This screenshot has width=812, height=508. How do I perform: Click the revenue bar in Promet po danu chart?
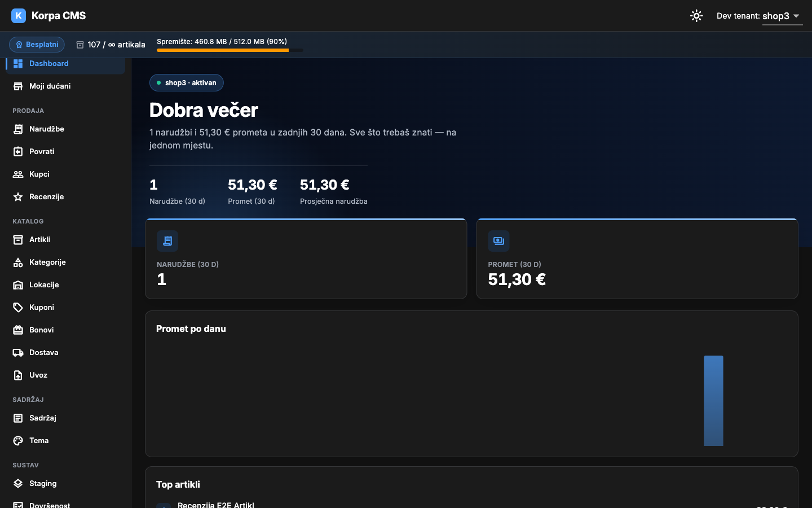tap(713, 401)
